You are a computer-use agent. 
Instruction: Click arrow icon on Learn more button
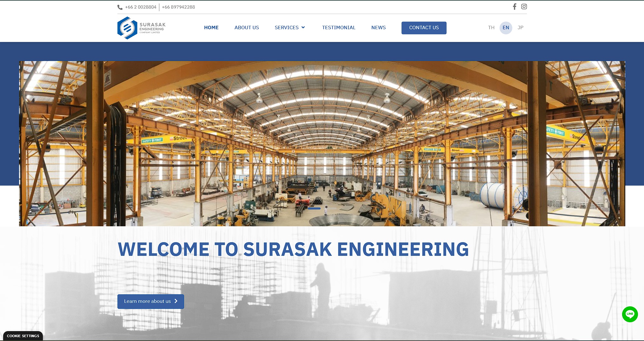[176, 301]
